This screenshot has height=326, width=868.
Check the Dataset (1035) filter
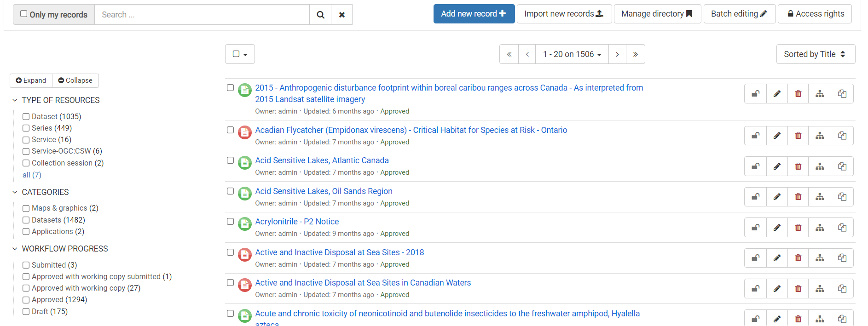(26, 117)
